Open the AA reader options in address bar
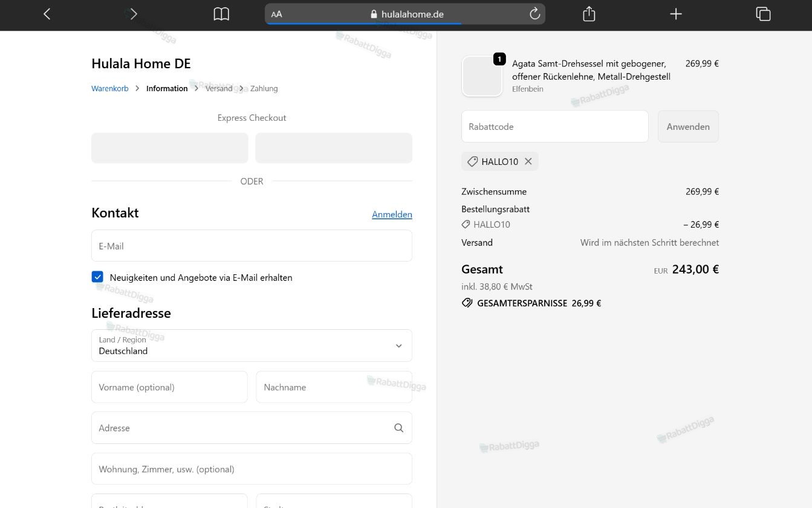 tap(277, 14)
